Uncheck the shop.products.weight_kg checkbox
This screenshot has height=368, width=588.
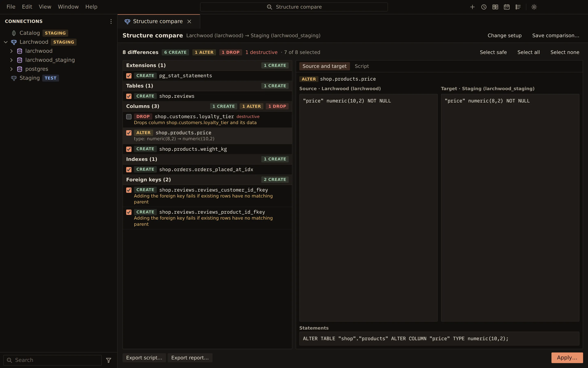pos(129,149)
